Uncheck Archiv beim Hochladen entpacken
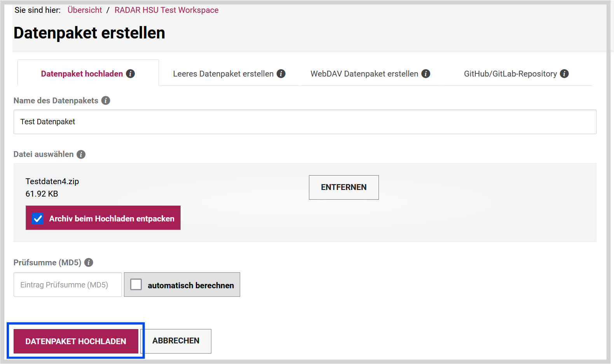614x364 pixels. click(x=38, y=218)
